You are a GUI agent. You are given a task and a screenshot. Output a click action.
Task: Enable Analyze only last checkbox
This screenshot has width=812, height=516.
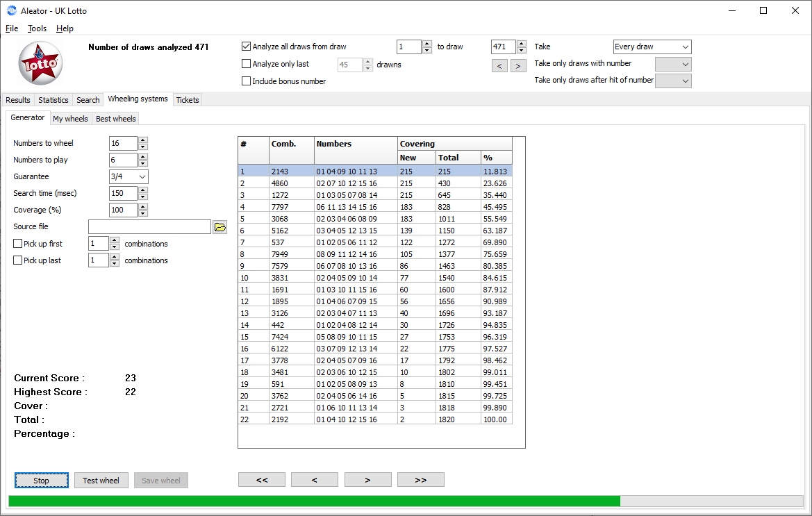(247, 64)
